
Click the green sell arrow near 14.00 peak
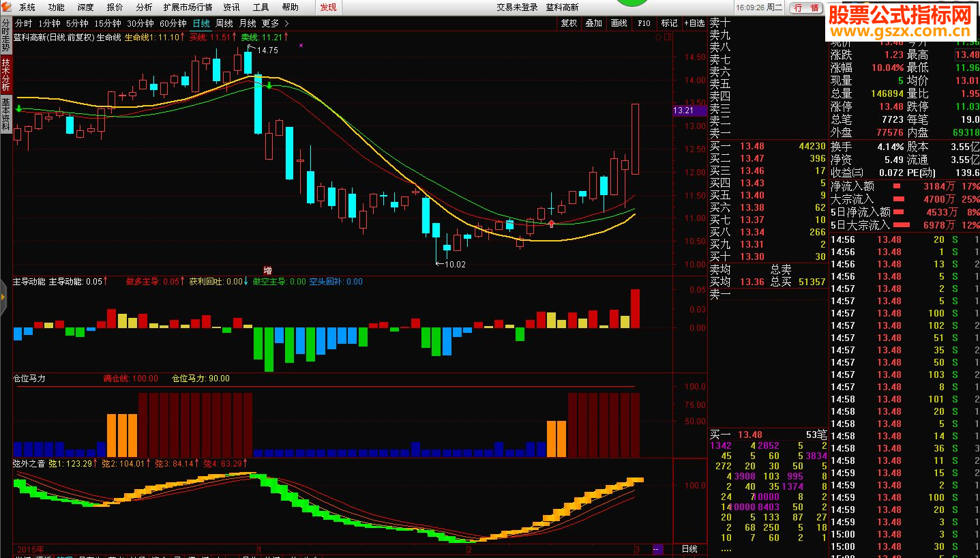tap(269, 85)
